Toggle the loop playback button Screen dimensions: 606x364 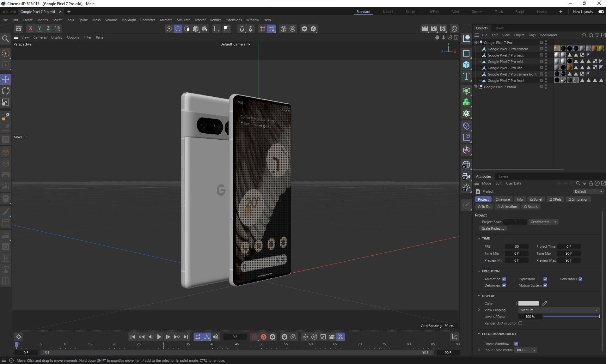198,337
